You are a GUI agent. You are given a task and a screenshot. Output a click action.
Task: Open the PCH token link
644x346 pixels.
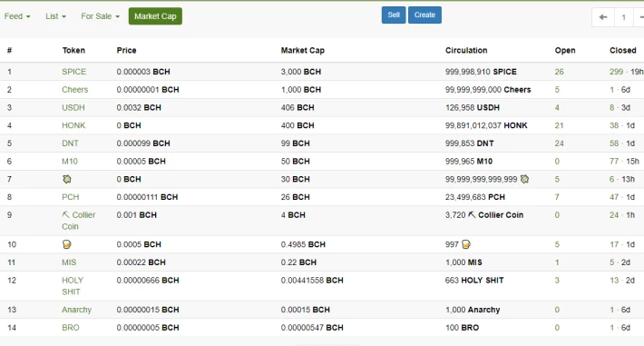(x=70, y=197)
